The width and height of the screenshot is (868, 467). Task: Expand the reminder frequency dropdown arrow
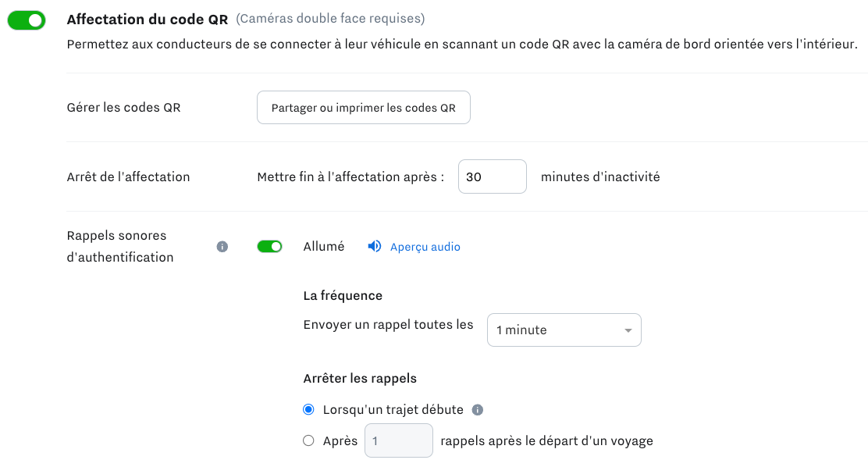[628, 330]
